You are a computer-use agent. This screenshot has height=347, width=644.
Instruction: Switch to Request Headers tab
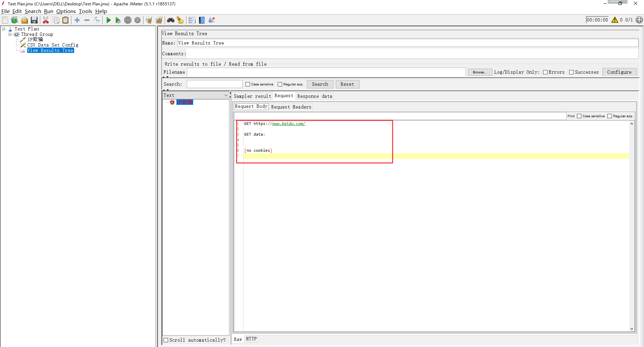[291, 107]
